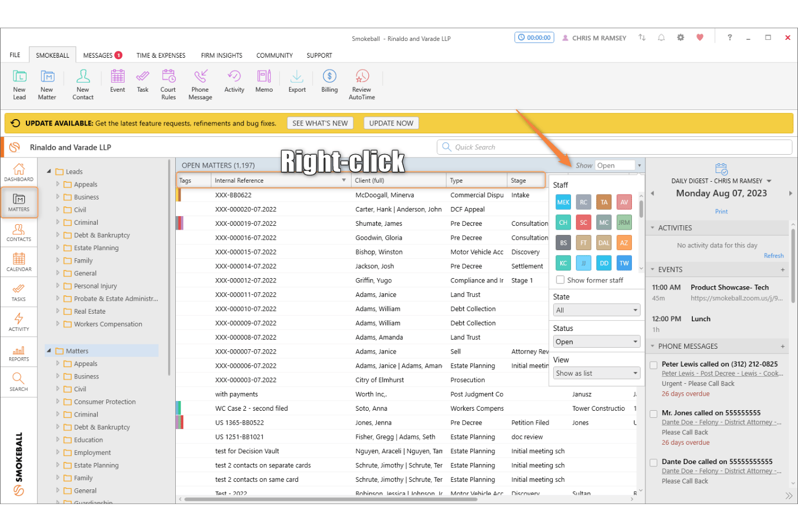Click the New Matter ribbon icon
This screenshot has width=798, height=532.
pyautogui.click(x=47, y=85)
